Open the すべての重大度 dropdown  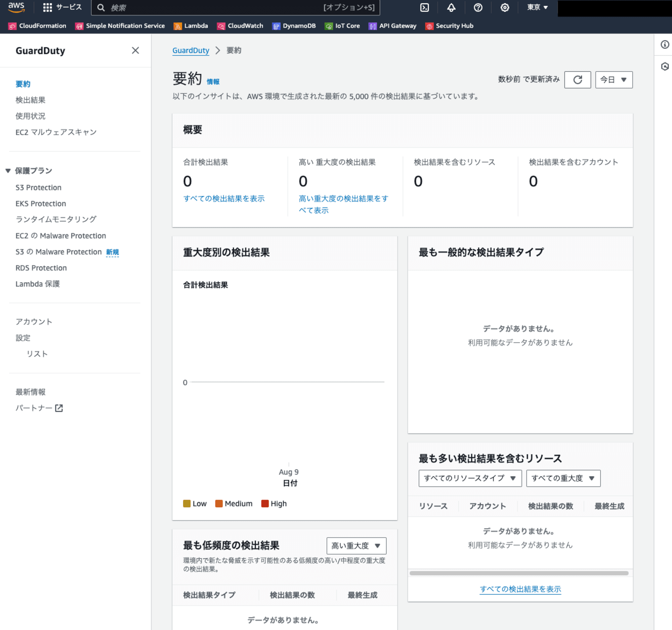pos(563,478)
